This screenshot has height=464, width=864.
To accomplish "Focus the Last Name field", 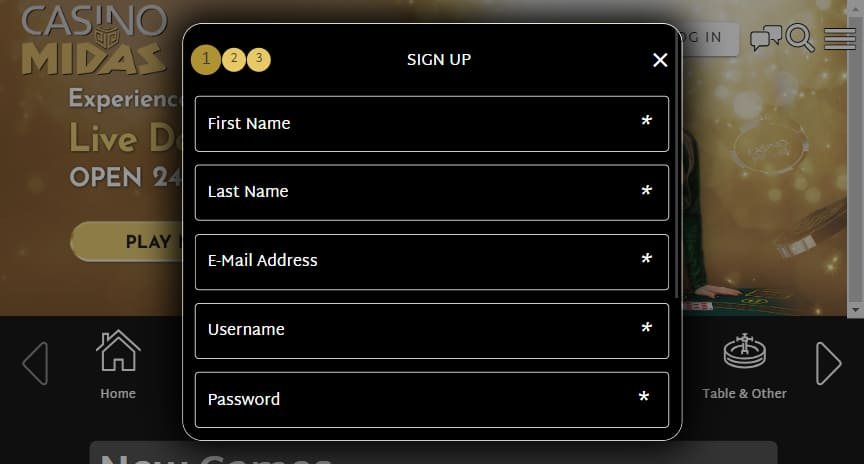I will [432, 192].
